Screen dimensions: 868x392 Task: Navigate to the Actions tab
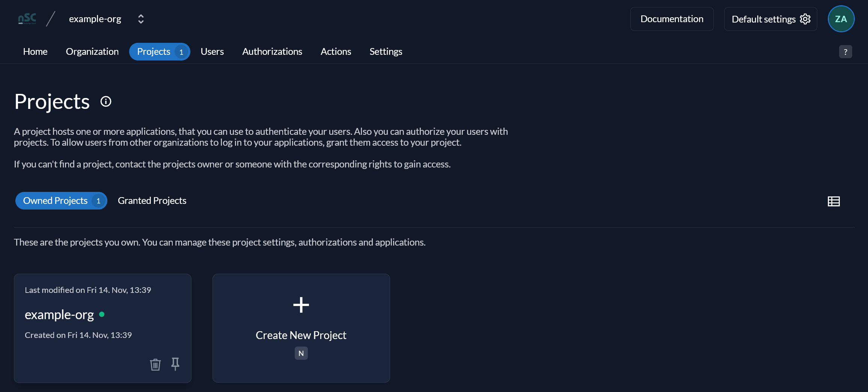pyautogui.click(x=336, y=52)
